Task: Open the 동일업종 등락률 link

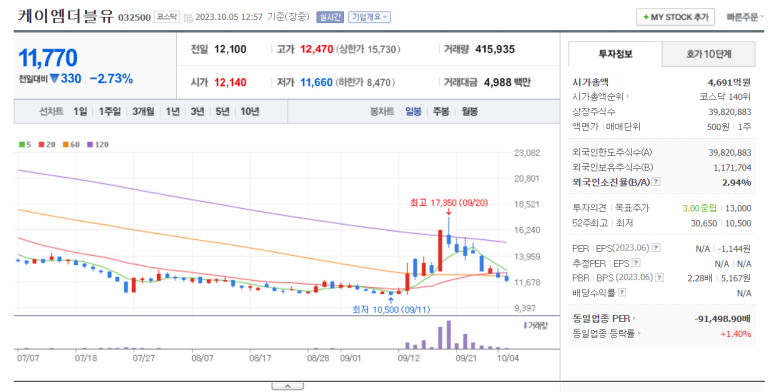Action: 606,334
